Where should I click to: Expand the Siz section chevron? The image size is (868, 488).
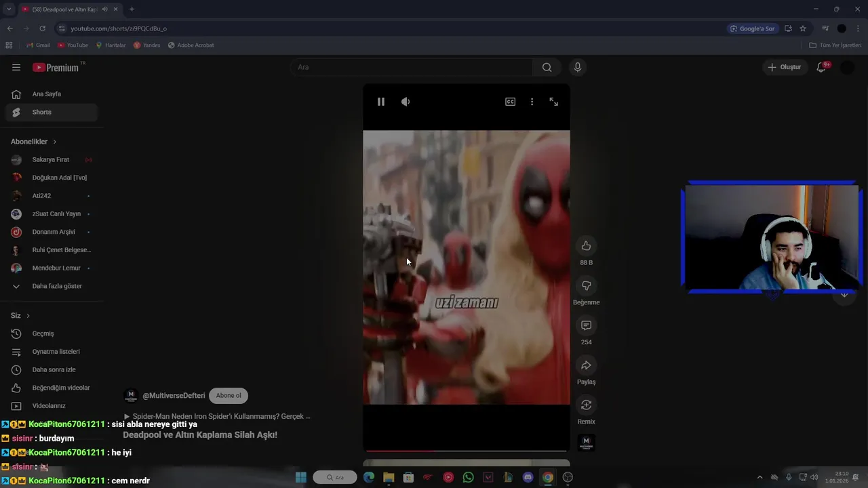click(28, 316)
